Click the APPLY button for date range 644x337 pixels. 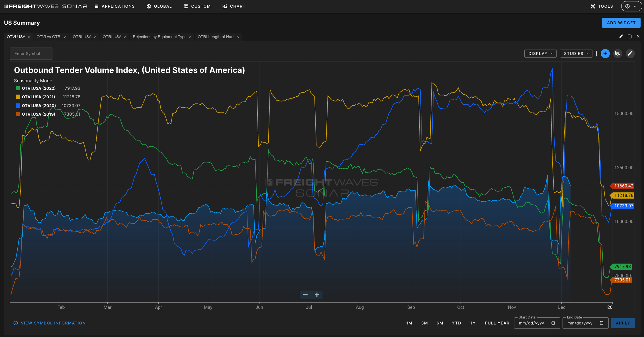(x=623, y=323)
